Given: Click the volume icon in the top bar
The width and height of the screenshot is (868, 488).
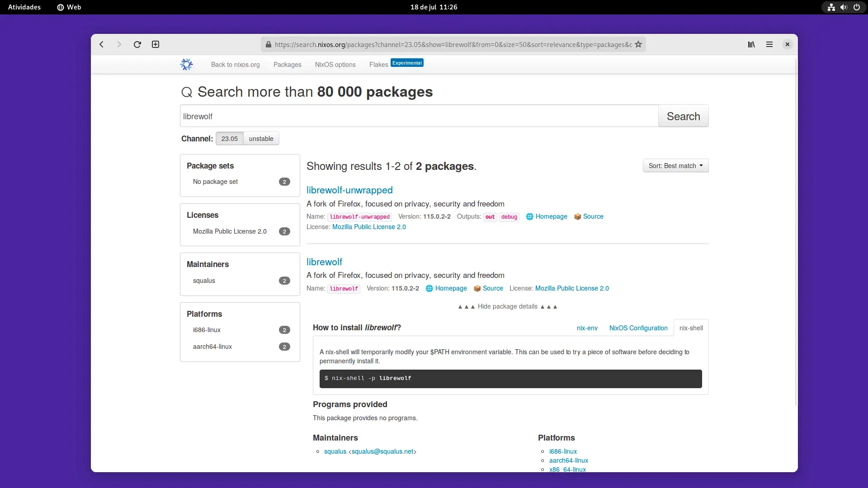Looking at the screenshot, I should pos(844,7).
